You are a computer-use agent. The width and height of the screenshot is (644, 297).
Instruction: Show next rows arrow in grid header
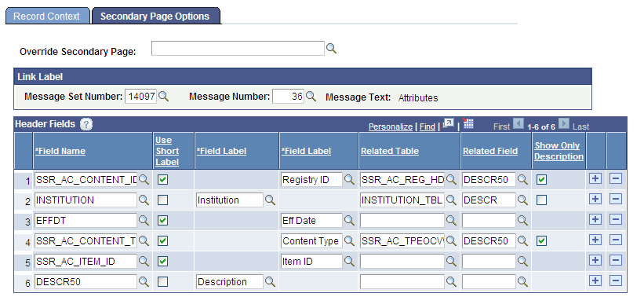(564, 123)
